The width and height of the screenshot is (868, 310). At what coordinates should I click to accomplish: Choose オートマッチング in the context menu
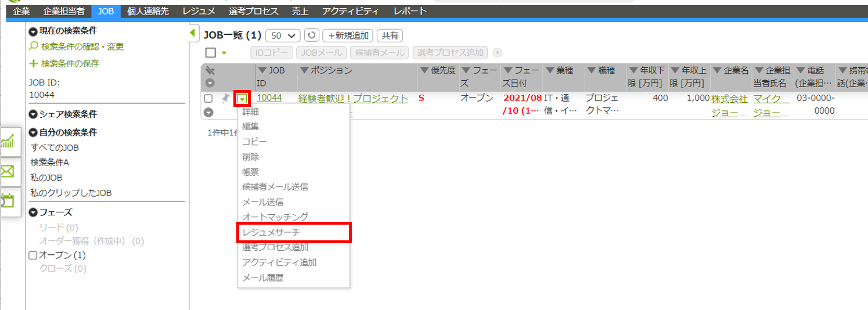(x=275, y=217)
